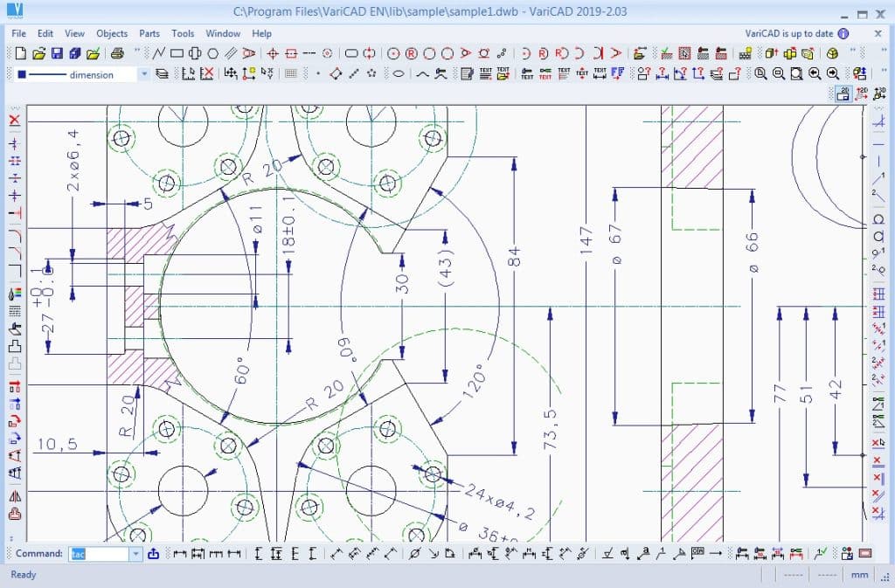This screenshot has height=588, width=895.
Task: Open the Objects menu
Action: coord(111,33)
